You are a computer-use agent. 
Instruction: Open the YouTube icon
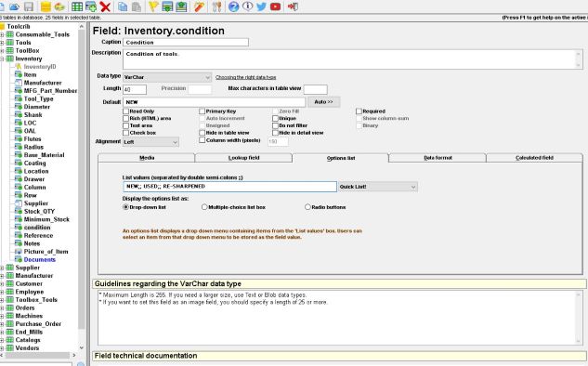click(x=276, y=7)
